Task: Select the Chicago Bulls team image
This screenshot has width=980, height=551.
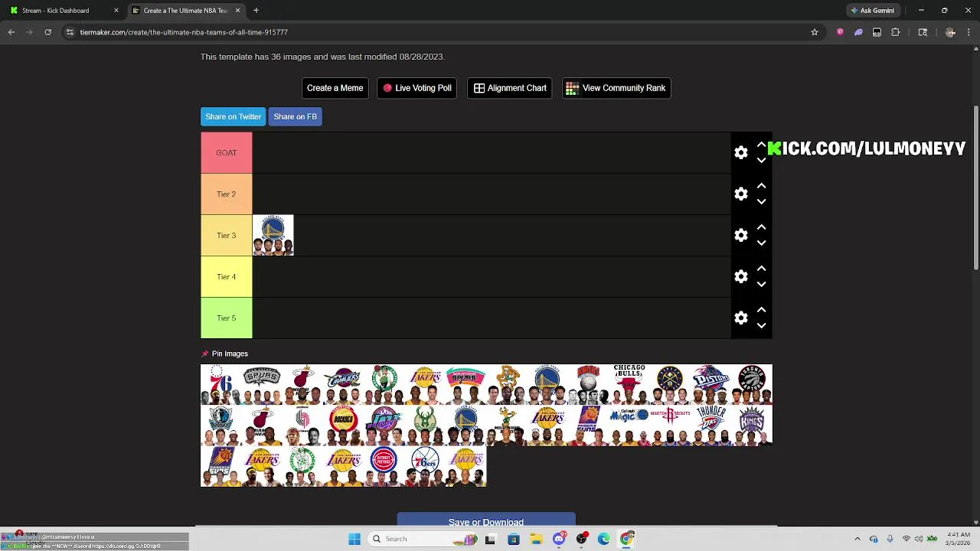Action: click(629, 384)
